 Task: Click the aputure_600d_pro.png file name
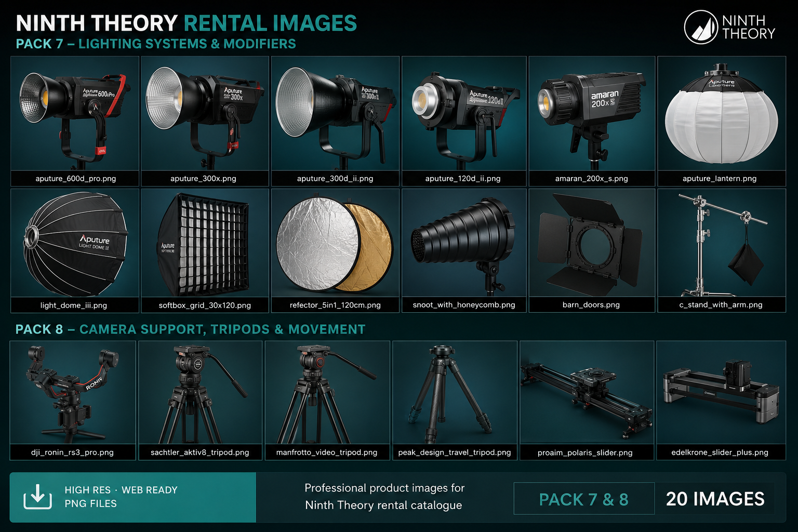coord(75,179)
